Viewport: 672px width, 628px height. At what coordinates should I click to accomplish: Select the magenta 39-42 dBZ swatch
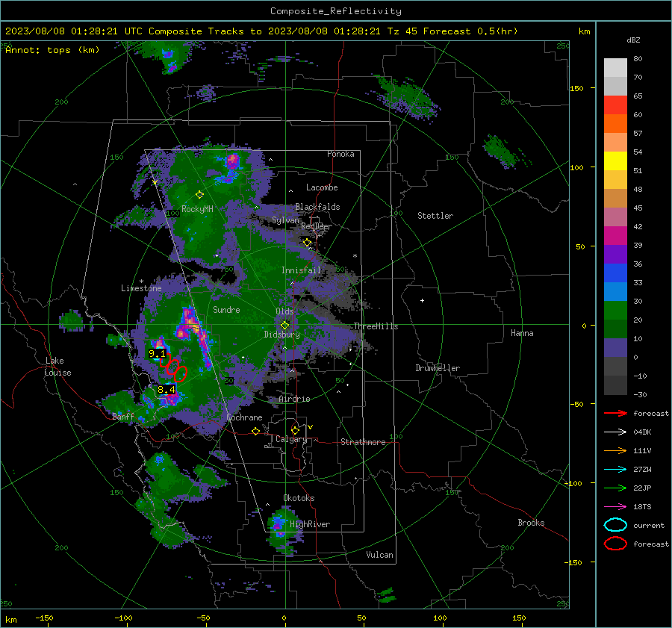[x=615, y=236]
